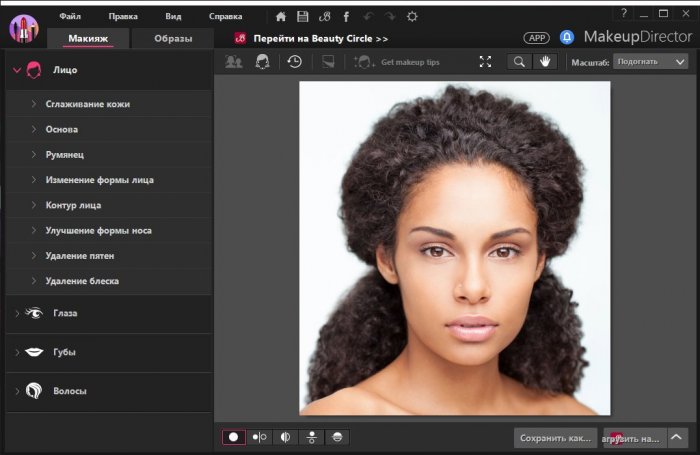Click the history clock icon
This screenshot has height=455, width=700.
pos(295,62)
